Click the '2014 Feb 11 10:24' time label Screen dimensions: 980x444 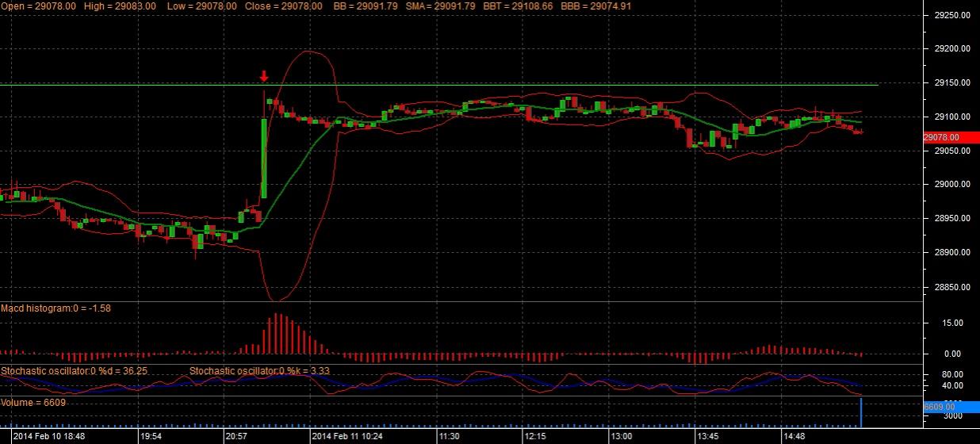(346, 437)
